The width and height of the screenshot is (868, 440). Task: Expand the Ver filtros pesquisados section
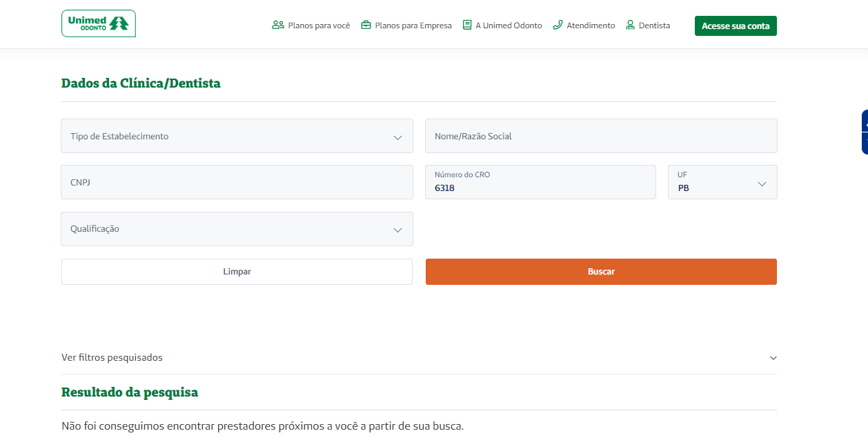(419, 358)
